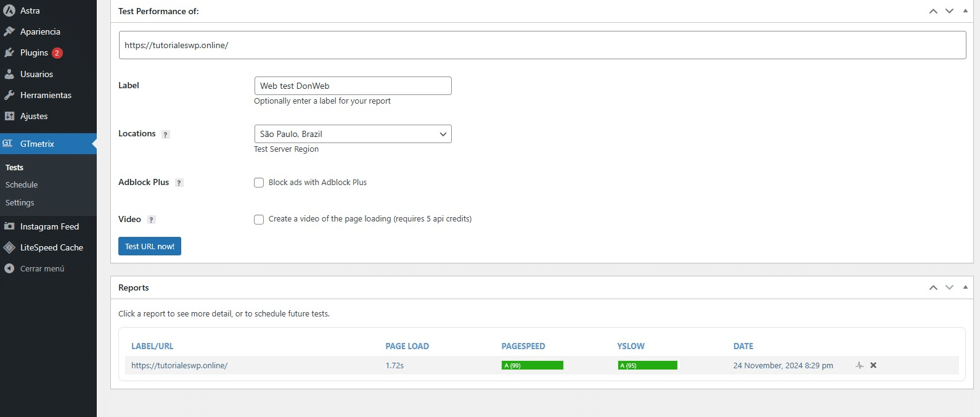The height and width of the screenshot is (417, 980).
Task: Click the report schedule pulse icon
Action: pyautogui.click(x=859, y=365)
